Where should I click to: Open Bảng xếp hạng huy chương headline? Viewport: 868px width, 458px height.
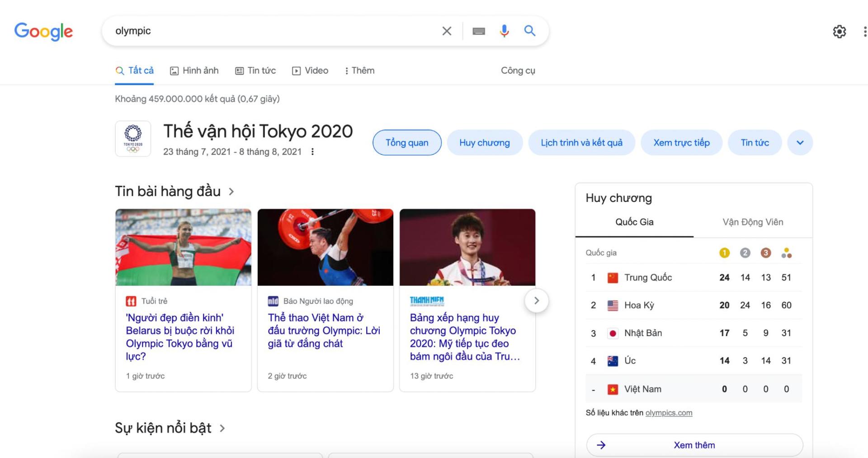coord(465,337)
